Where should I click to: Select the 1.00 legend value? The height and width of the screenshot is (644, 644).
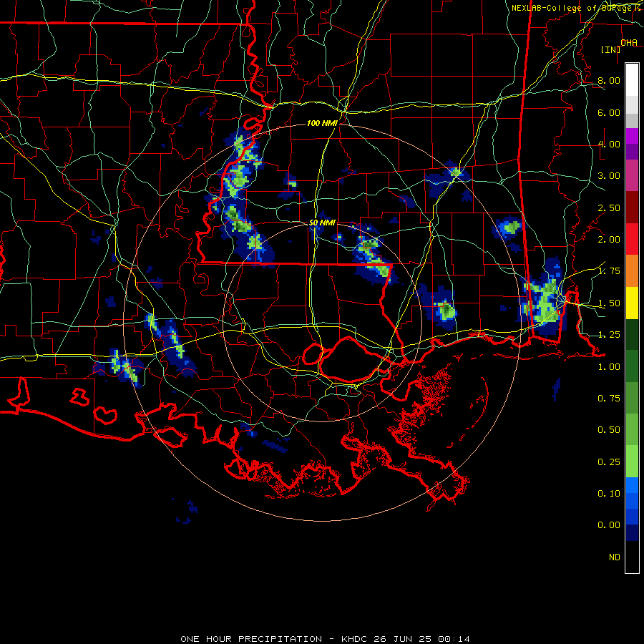click(609, 367)
